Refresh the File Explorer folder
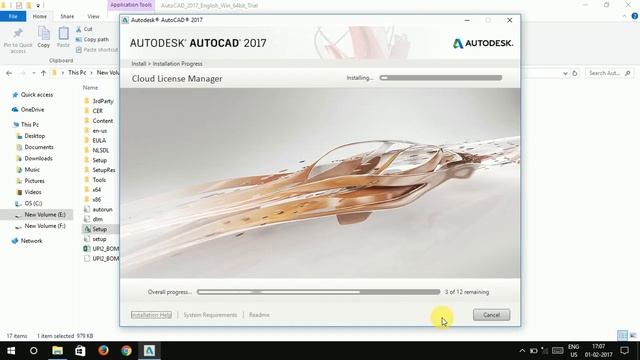Image resolution: width=640 pixels, height=360 pixels. (x=575, y=73)
